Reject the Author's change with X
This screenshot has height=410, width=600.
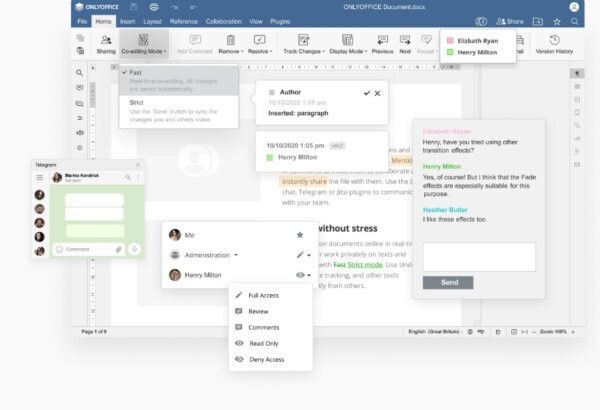coord(377,93)
